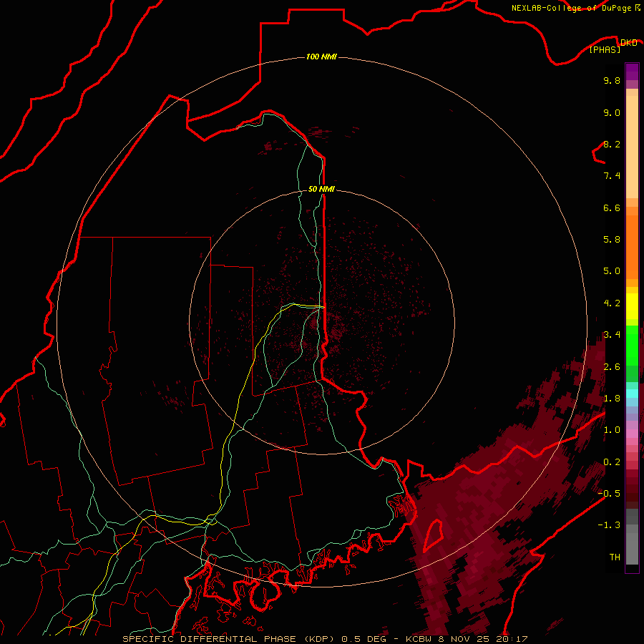This screenshot has width=644, height=644.
Task: Select the 7.4 scale value
Action: point(612,176)
